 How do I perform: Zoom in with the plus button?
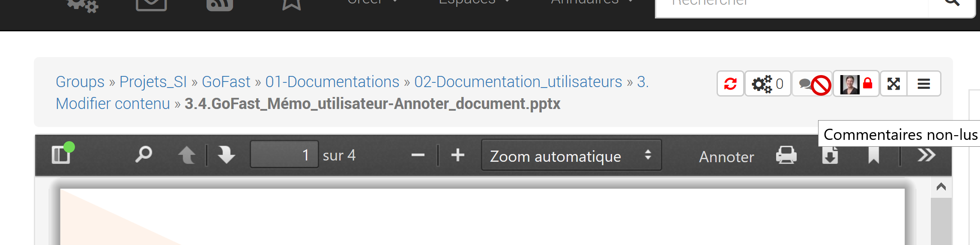[458, 155]
